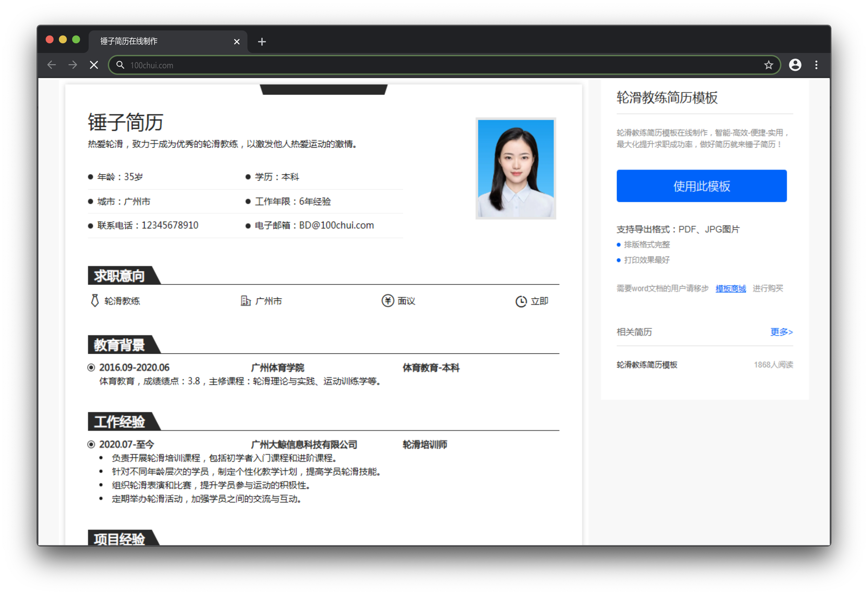Click the 年龄：35岁 field
The height and width of the screenshot is (595, 868).
pos(115,177)
